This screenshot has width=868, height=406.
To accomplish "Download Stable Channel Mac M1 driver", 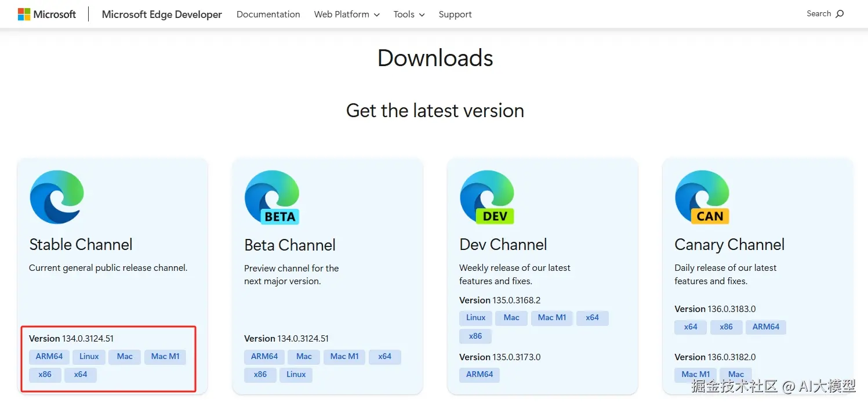I will coord(165,357).
